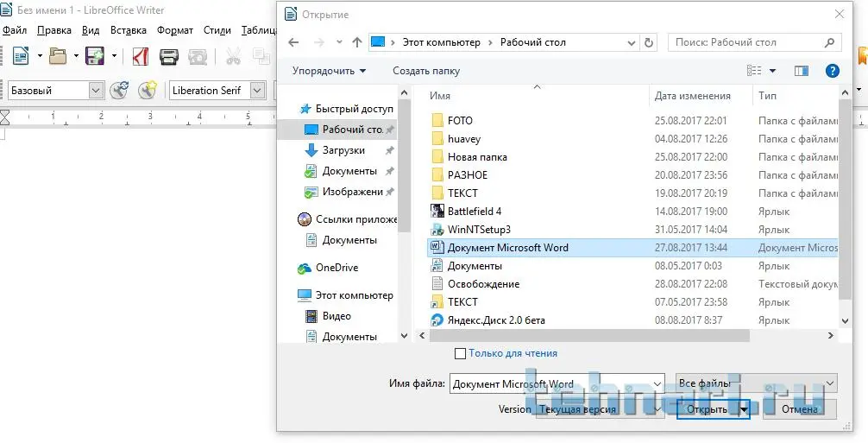Image resolution: width=868 pixels, height=443 pixels.
Task: Click the Cut scissors icon in Writer
Action: click(x=234, y=56)
